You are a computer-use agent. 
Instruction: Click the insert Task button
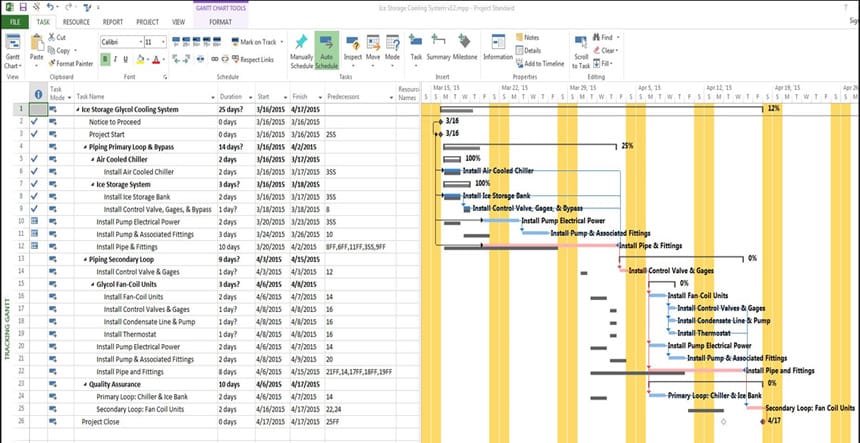tap(416, 49)
